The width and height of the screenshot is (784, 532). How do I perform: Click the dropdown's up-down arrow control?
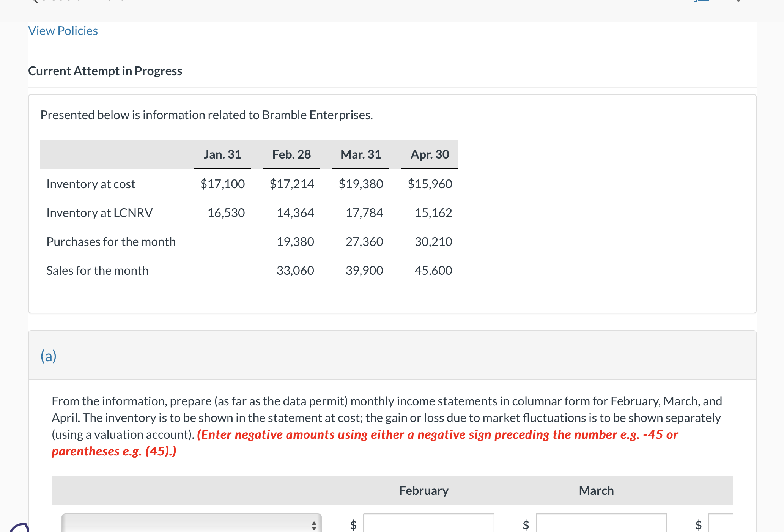click(x=314, y=526)
